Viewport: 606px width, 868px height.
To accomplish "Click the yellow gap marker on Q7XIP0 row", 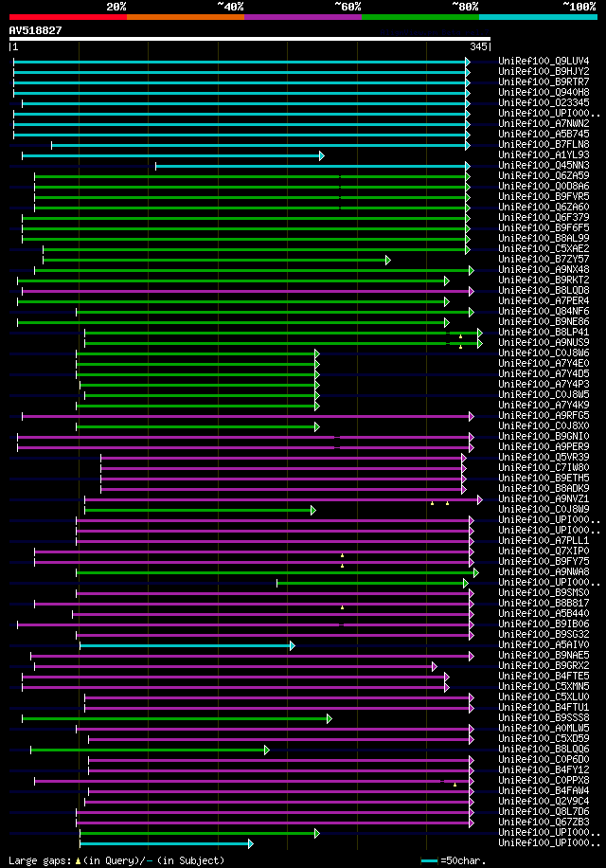I will (342, 555).
